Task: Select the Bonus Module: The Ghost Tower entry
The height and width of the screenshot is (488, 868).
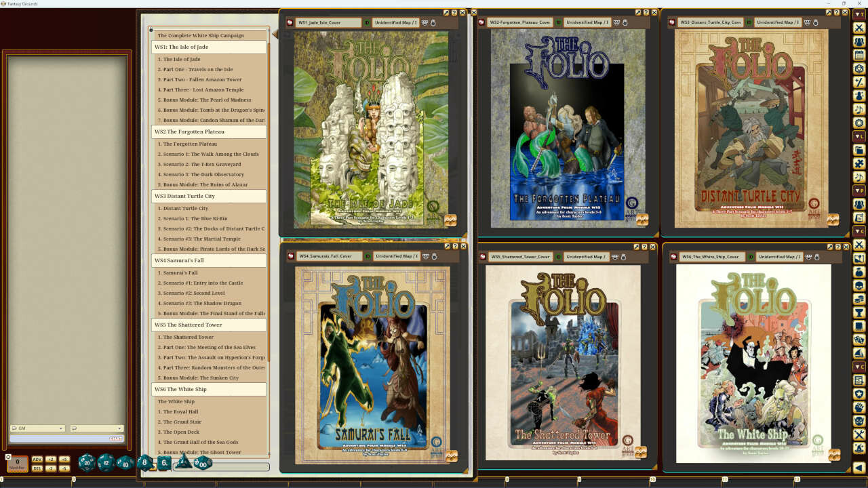Action: pyautogui.click(x=203, y=452)
